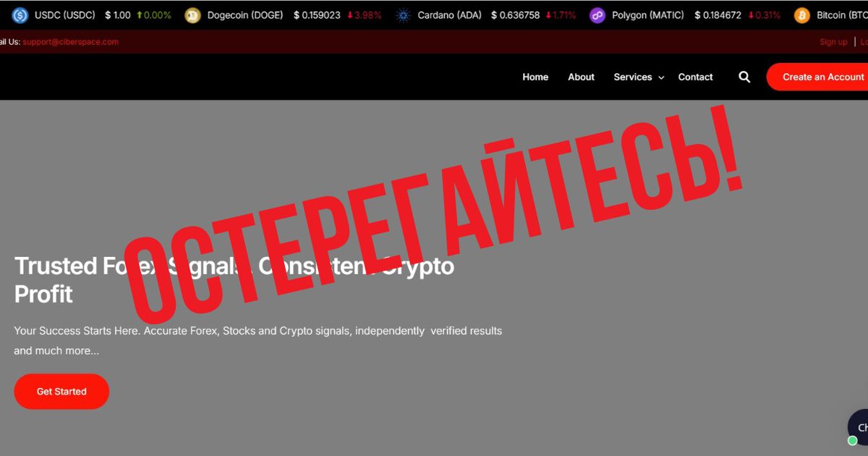Click the Dogecoin logo icon

tap(192, 15)
